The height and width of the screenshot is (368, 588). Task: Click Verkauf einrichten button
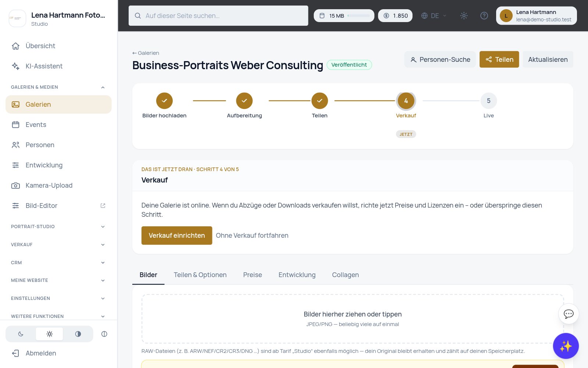click(x=177, y=236)
